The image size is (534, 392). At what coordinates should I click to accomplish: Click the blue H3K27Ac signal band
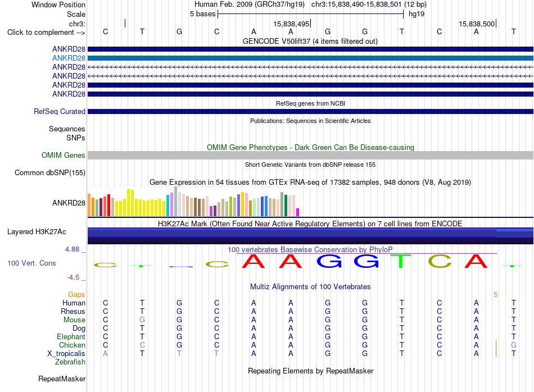pyautogui.click(x=310, y=236)
